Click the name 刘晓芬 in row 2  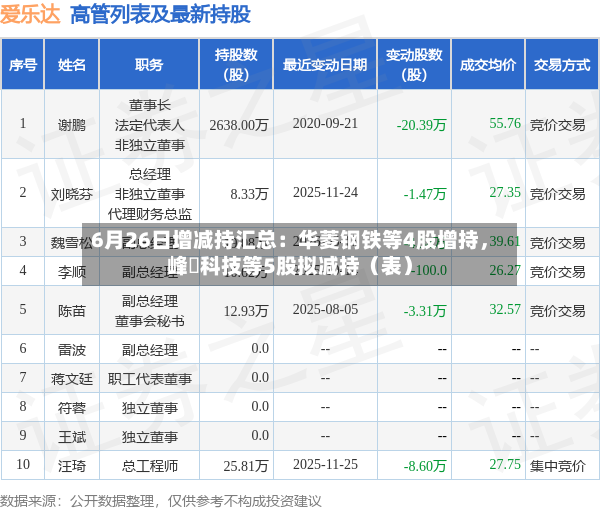[72, 194]
